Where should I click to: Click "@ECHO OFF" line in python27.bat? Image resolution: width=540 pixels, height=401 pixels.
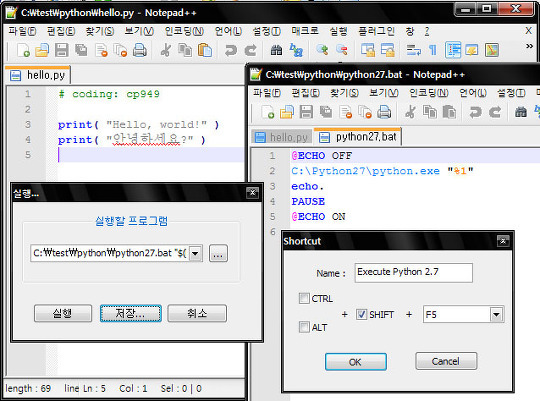pos(322,156)
